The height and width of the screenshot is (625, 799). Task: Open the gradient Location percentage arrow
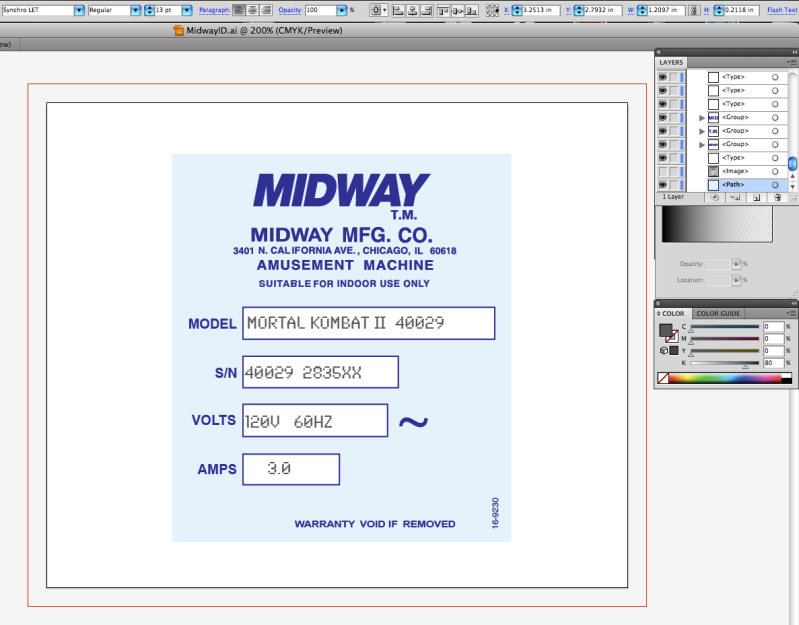736,280
